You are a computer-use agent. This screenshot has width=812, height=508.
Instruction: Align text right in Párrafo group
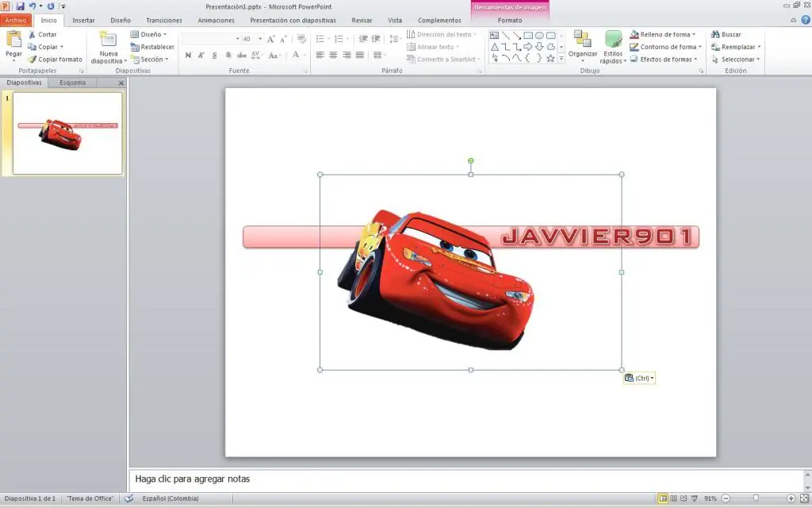[x=347, y=55]
